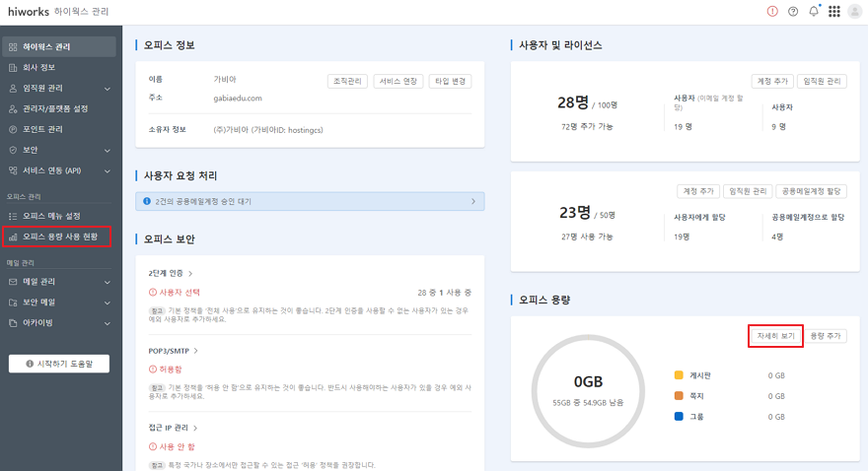Image resolution: width=868 pixels, height=471 pixels.
Task: Open the apps grid launcher
Action: pos(834,12)
